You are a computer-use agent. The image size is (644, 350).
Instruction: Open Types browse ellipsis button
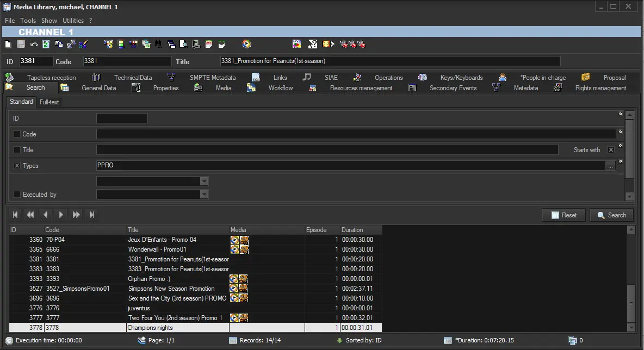tap(610, 166)
